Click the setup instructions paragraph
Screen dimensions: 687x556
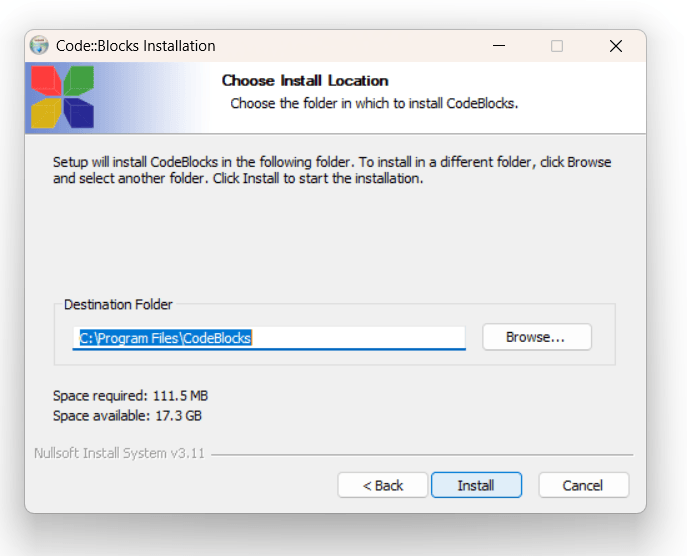331,170
